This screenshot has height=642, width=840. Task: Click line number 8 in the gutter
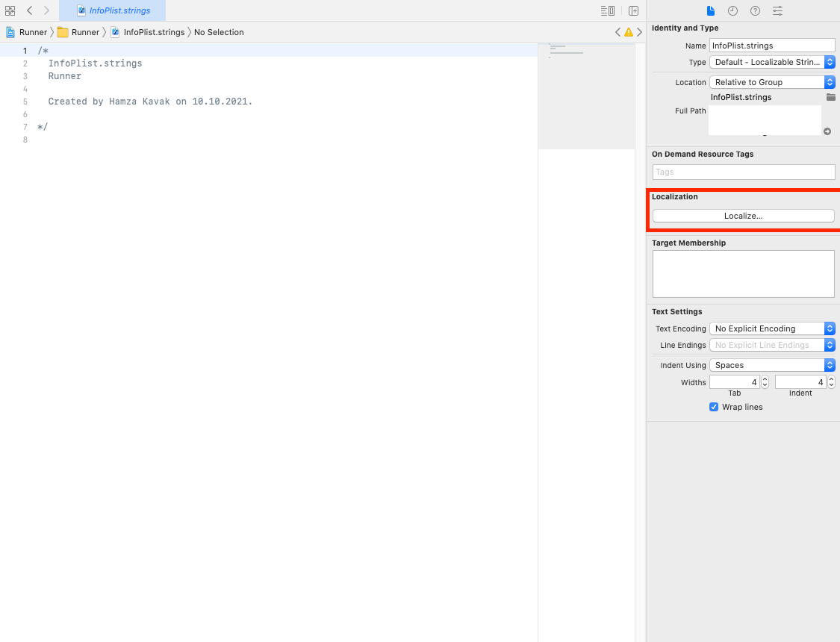(x=25, y=140)
